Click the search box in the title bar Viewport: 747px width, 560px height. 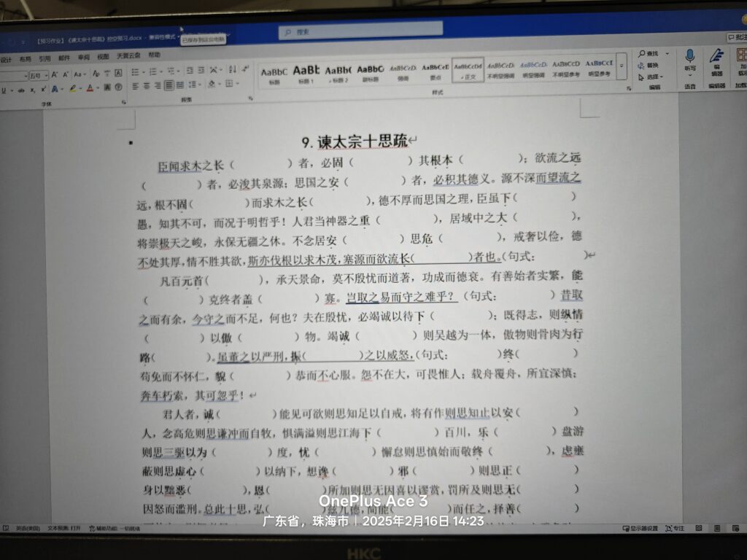(x=360, y=31)
